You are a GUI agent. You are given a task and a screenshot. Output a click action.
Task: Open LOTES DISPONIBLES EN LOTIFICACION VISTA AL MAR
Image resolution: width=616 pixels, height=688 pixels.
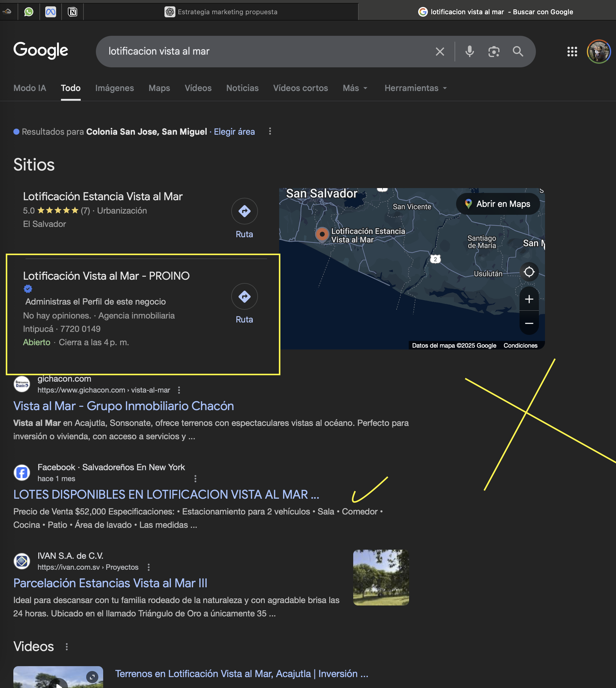tap(166, 494)
